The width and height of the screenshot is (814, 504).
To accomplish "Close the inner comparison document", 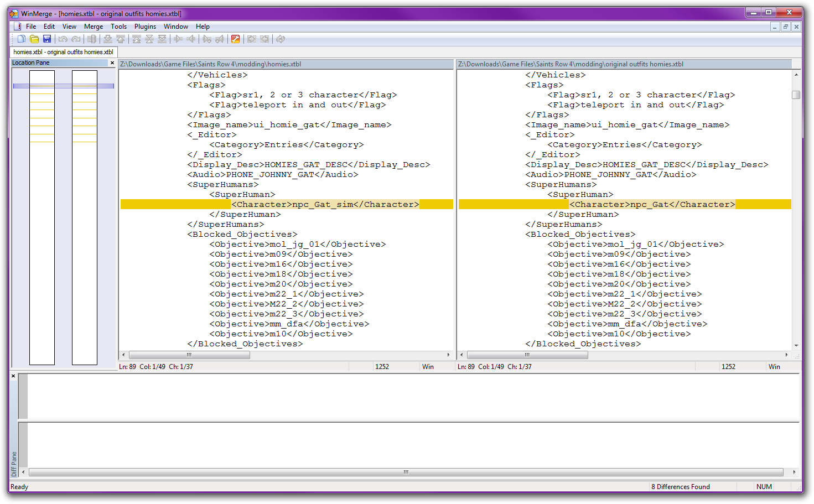I will (x=796, y=27).
